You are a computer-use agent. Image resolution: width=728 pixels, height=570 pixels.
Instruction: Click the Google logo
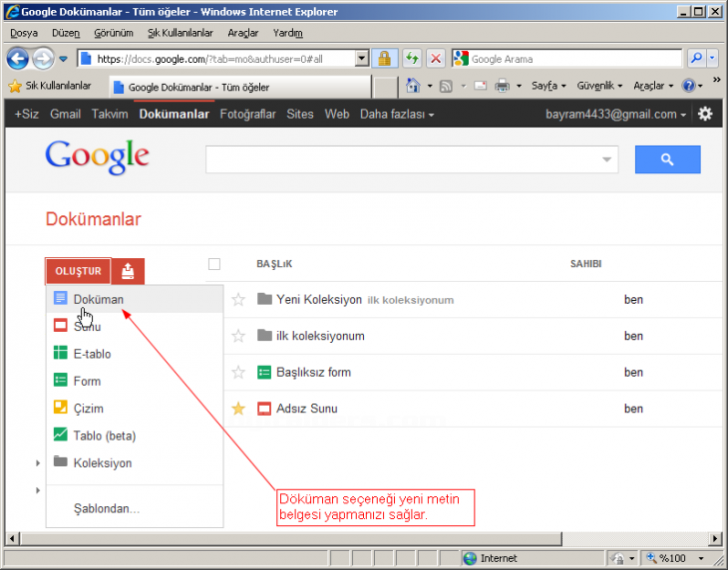(x=97, y=157)
